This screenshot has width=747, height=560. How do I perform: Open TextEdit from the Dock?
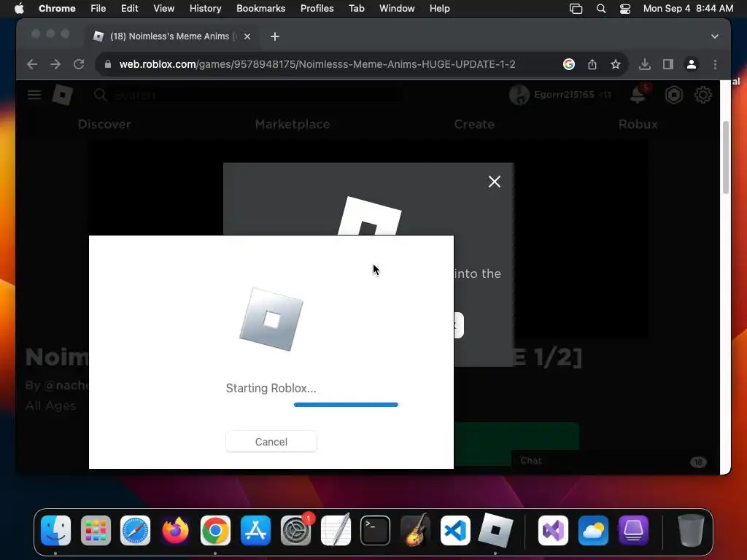click(336, 530)
